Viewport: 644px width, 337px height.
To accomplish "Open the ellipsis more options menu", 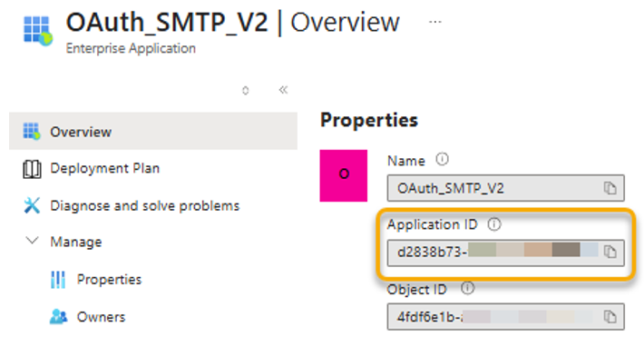I will point(435,22).
